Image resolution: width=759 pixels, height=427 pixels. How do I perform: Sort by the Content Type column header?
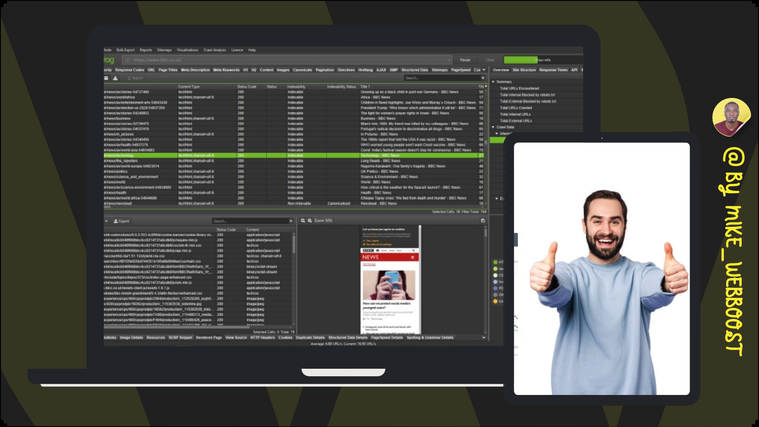coord(189,87)
